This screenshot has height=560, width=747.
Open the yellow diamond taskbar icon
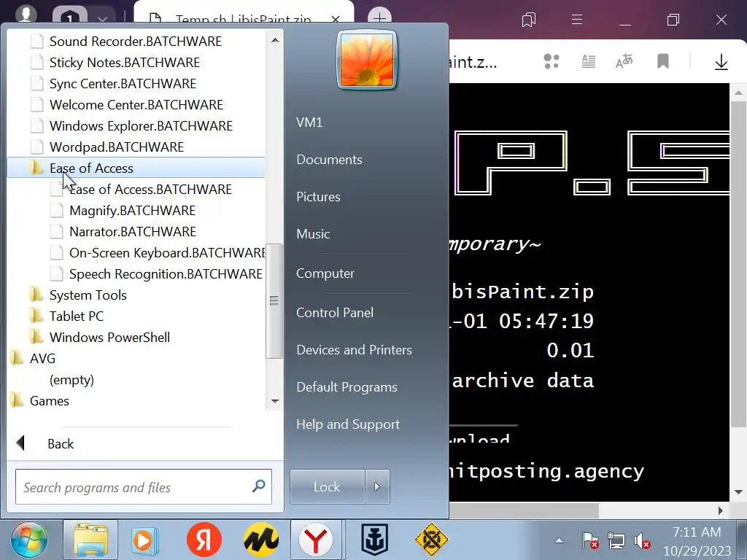[431, 540]
